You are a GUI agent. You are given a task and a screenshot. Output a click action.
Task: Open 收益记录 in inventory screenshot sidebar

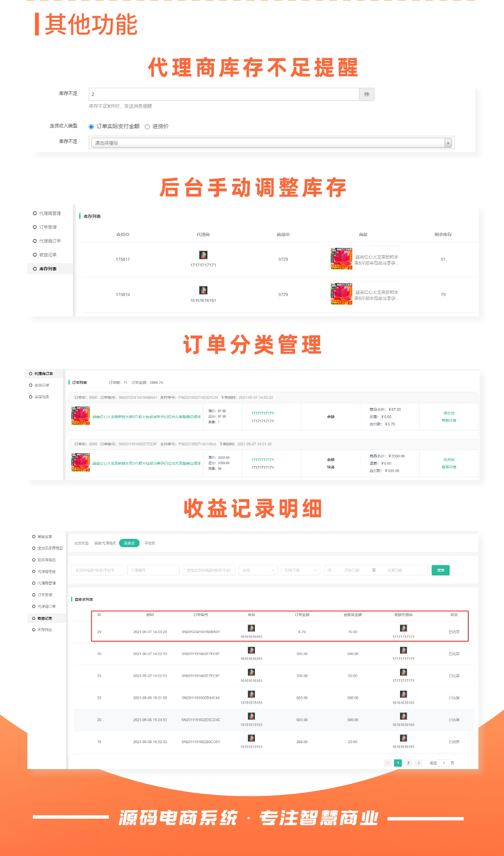[48, 255]
